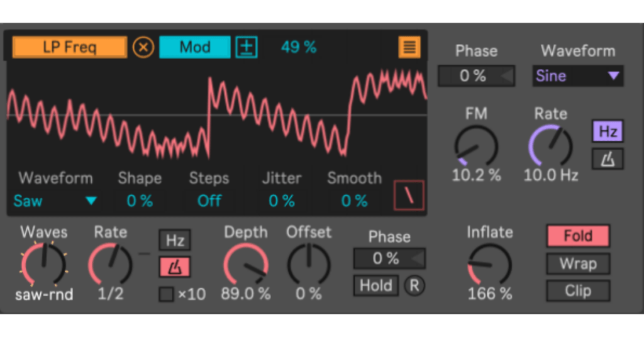The height and width of the screenshot is (337, 644).
Task: Click the Rate knob showing 1/2
Action: click(x=110, y=263)
